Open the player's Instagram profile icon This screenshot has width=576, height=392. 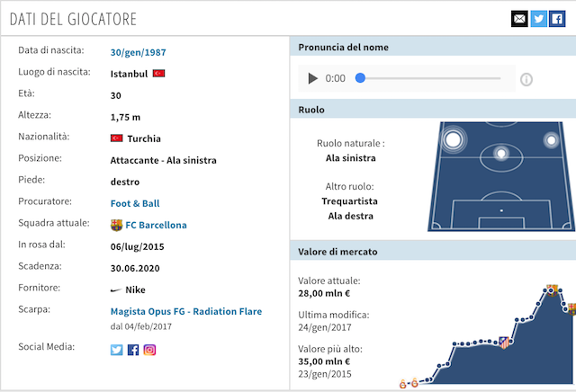pyautogui.click(x=149, y=350)
